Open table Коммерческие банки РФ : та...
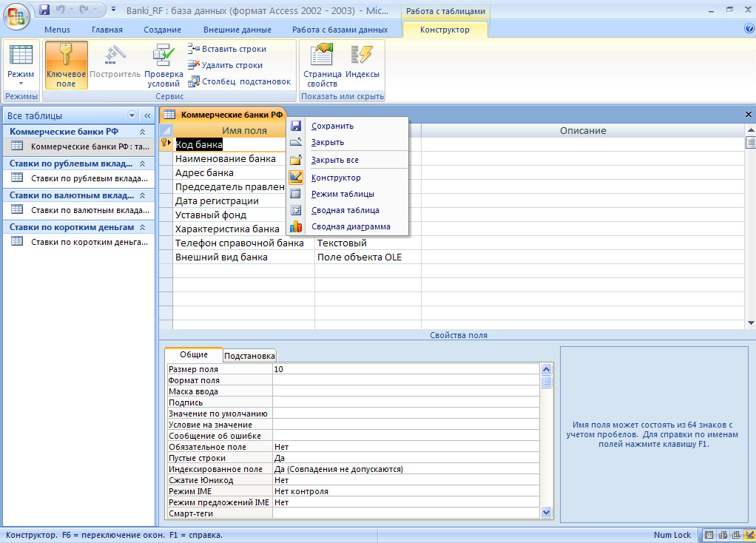This screenshot has height=543, width=756. [x=80, y=146]
